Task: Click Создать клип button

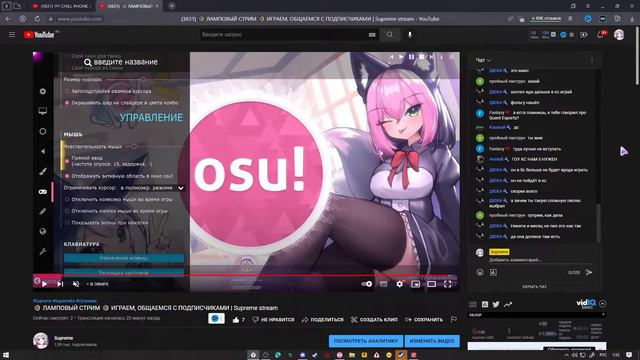Action: coord(374,320)
